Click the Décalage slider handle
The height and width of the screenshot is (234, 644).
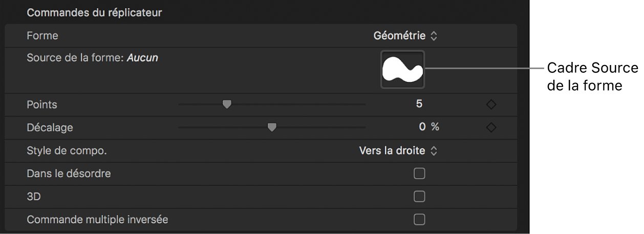[x=272, y=127]
